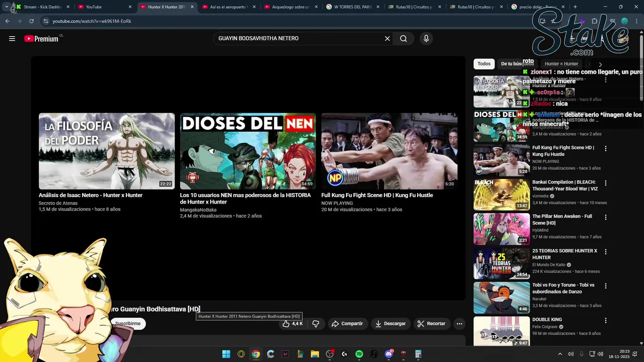Open options for 25 Teorias sobre Hunter video
The image size is (644, 362).
click(606, 251)
